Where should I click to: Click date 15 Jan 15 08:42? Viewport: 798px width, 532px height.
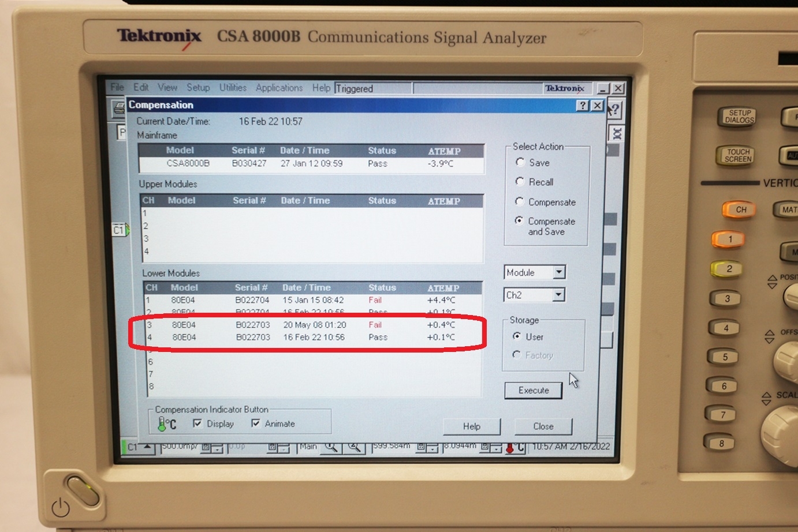[313, 300]
